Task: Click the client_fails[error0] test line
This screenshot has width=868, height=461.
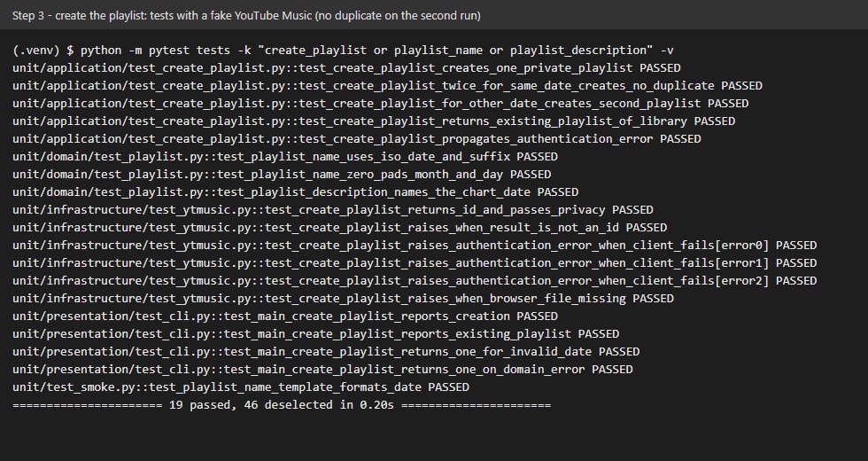Action: (415, 245)
